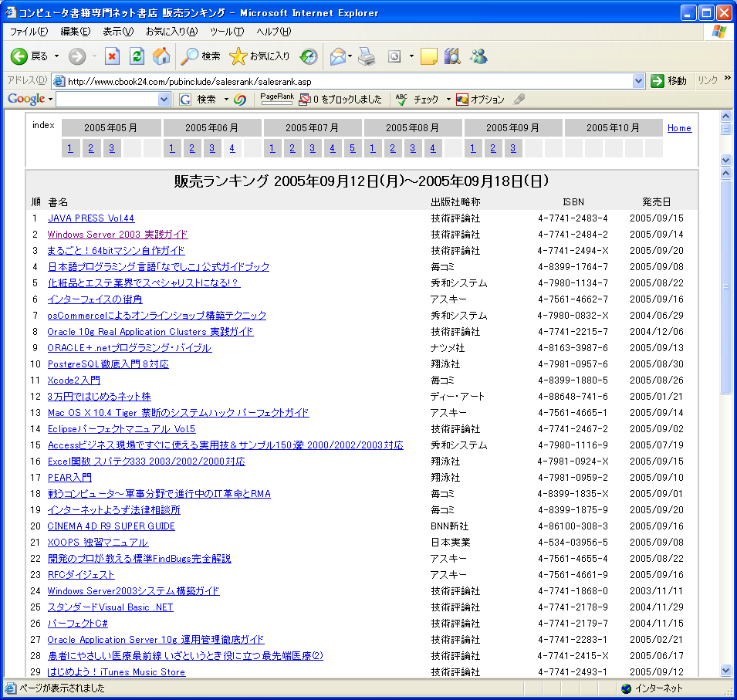The height and width of the screenshot is (700, 737).
Task: Click the popup blocker (ブロックしました) button
Action: 341,100
